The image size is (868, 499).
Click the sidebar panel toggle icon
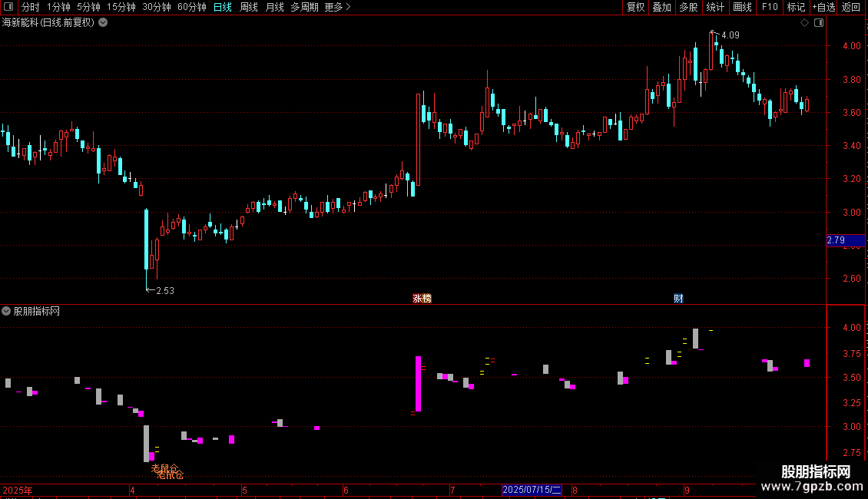[x=8, y=7]
